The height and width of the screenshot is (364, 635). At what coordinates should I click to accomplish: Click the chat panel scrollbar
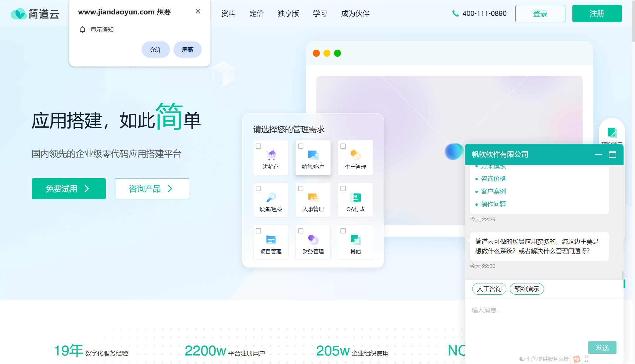tap(622, 275)
